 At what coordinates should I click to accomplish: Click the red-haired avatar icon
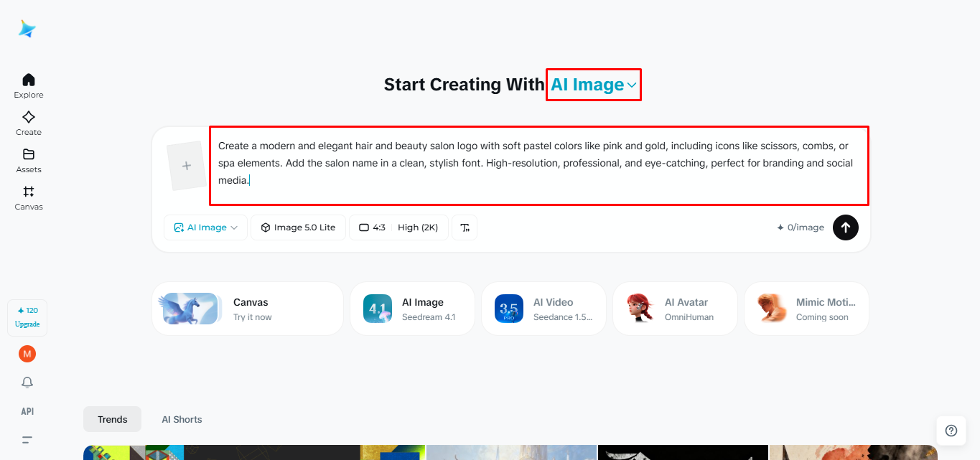640,309
